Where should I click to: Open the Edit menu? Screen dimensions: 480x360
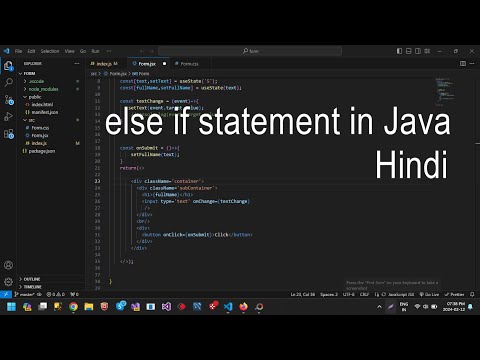pyautogui.click(x=31, y=51)
